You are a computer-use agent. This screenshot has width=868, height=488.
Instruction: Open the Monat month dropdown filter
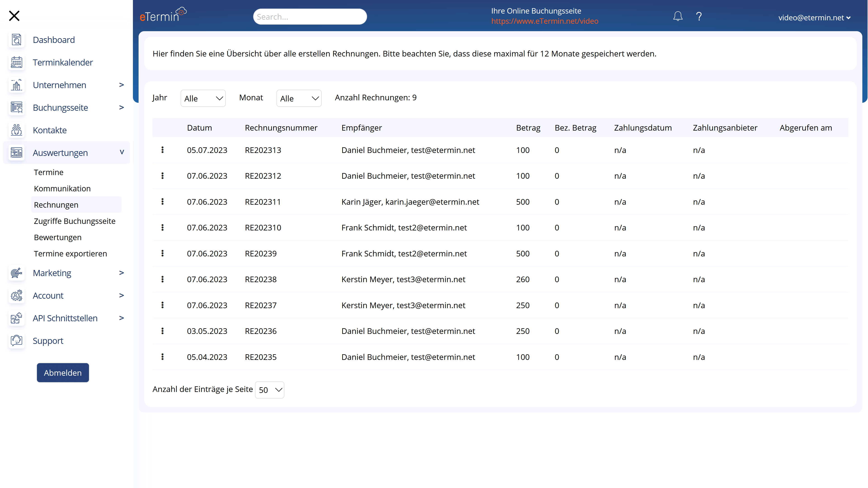pyautogui.click(x=299, y=98)
